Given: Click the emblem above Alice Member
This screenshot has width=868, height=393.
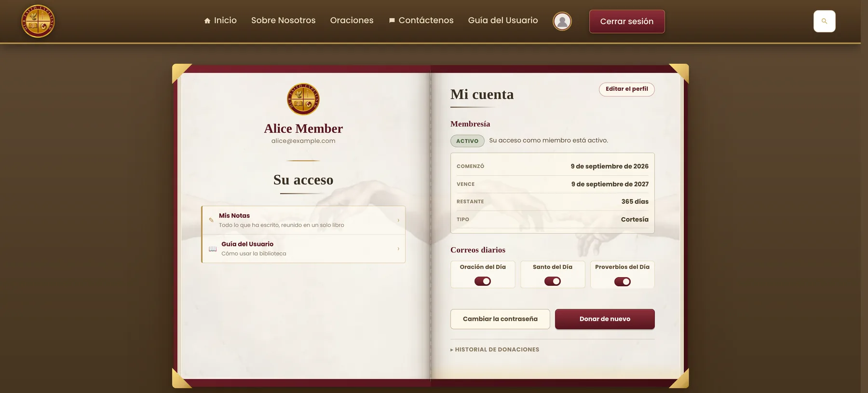Looking at the screenshot, I should (303, 99).
